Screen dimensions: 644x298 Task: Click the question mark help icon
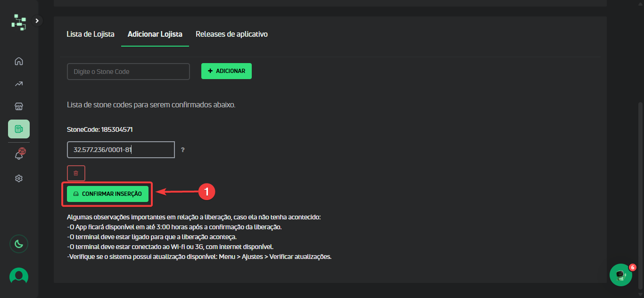coord(183,150)
